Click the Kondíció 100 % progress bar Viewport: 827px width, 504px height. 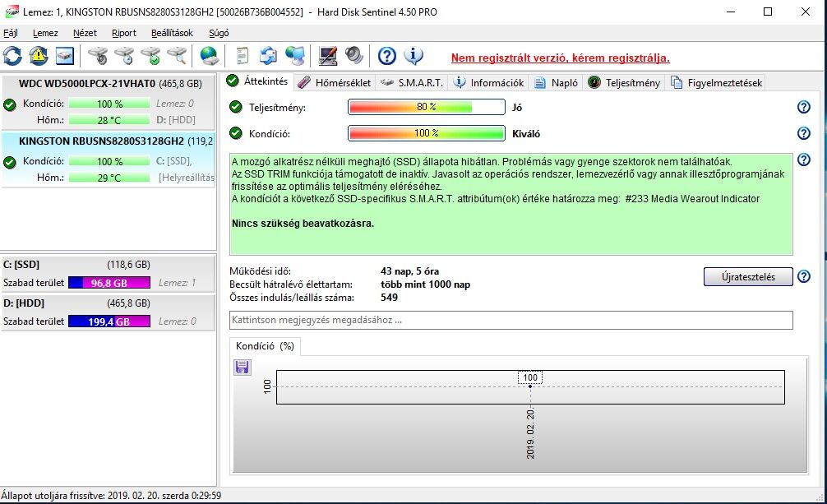pos(426,133)
